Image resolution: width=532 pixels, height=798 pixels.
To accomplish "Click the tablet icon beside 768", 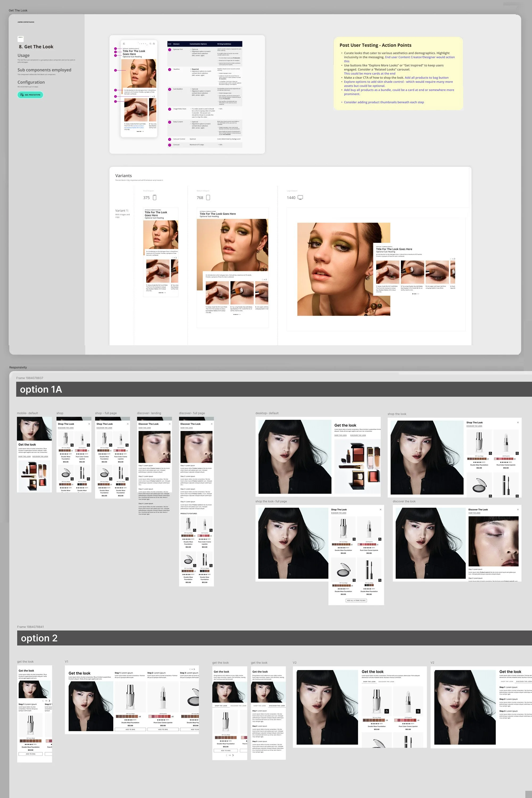I will point(208,198).
